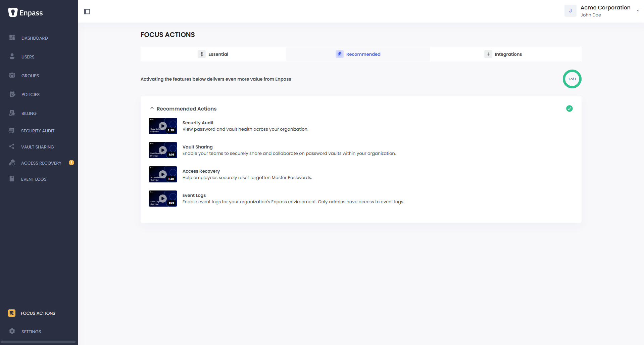
Task: Click the 1 of 1 progress ring
Action: coord(572,79)
